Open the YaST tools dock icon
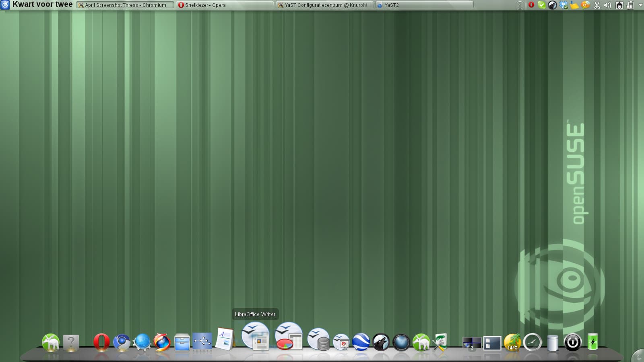This screenshot has width=644, height=362. 440,342
